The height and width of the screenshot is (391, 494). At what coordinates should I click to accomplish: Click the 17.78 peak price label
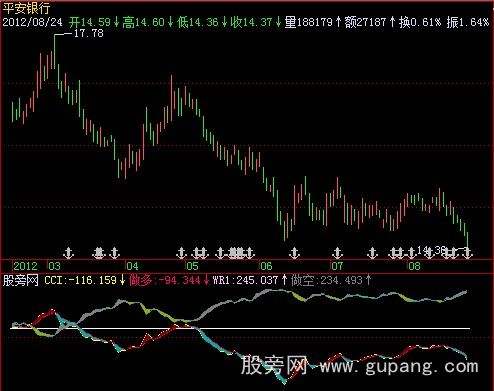click(88, 33)
